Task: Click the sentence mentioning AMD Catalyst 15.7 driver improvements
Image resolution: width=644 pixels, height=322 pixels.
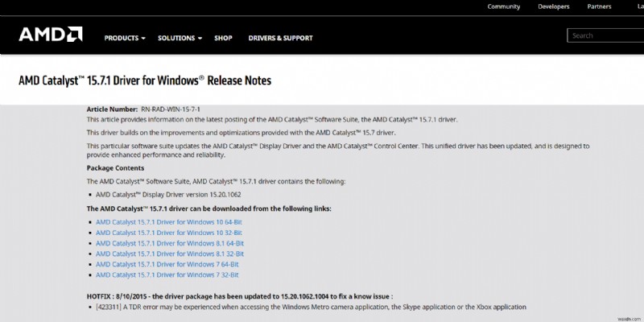Action: 241,133
